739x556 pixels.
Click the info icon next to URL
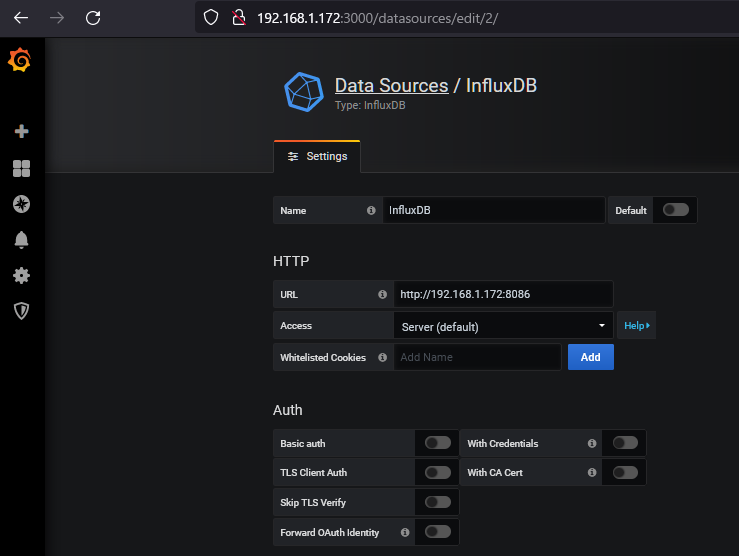point(382,295)
